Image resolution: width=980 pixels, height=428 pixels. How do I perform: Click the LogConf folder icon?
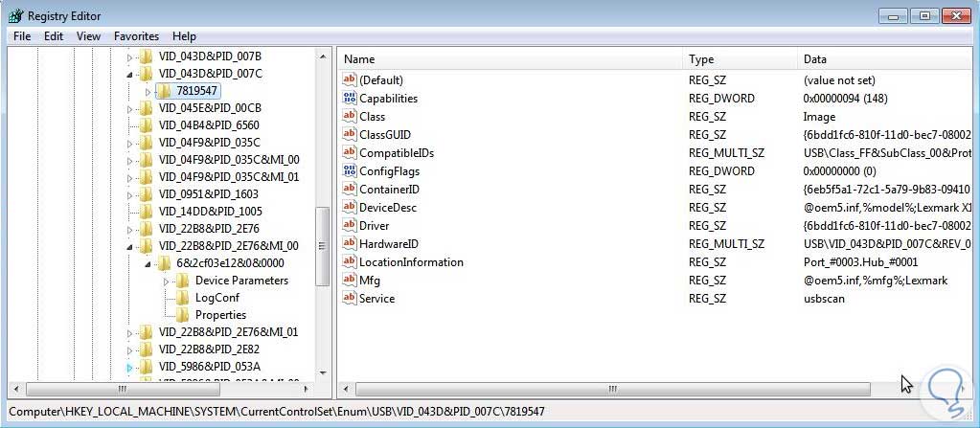tap(182, 298)
